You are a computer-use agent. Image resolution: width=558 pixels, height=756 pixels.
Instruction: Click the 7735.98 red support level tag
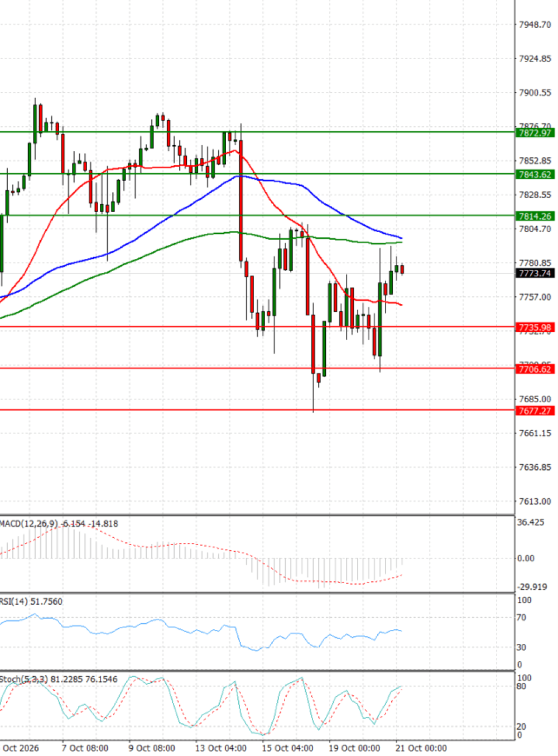point(535,328)
